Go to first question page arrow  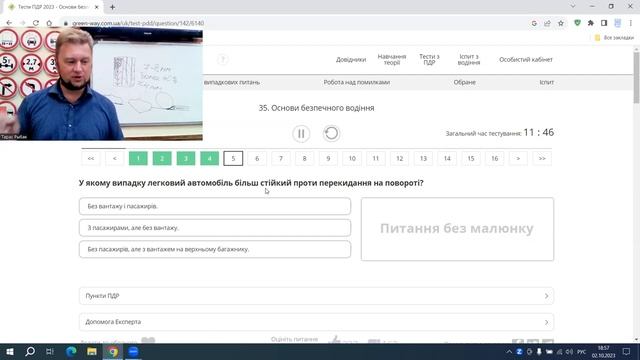point(91,158)
